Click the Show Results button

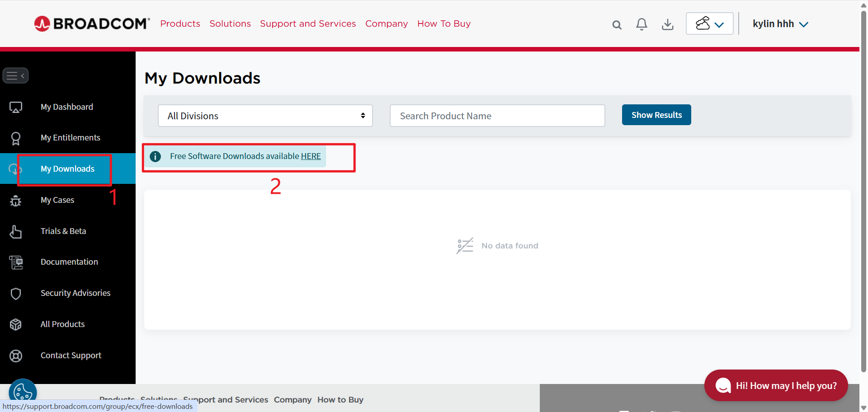(656, 115)
